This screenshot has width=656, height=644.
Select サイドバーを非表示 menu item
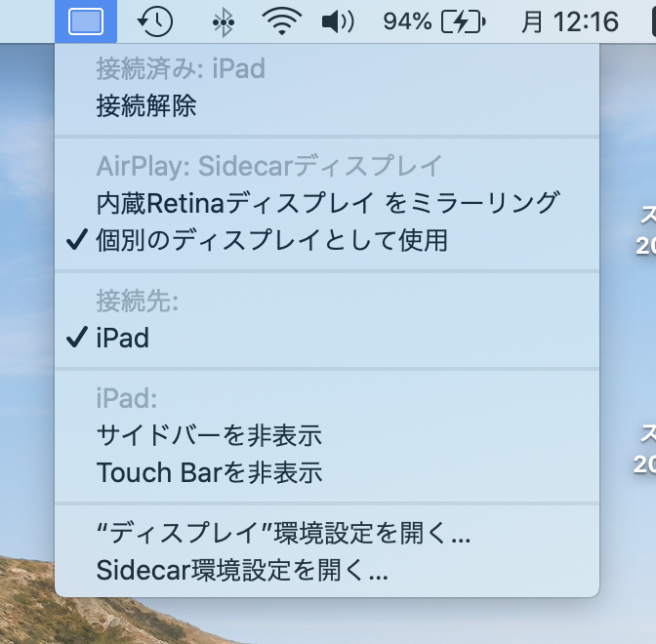pos(327,435)
